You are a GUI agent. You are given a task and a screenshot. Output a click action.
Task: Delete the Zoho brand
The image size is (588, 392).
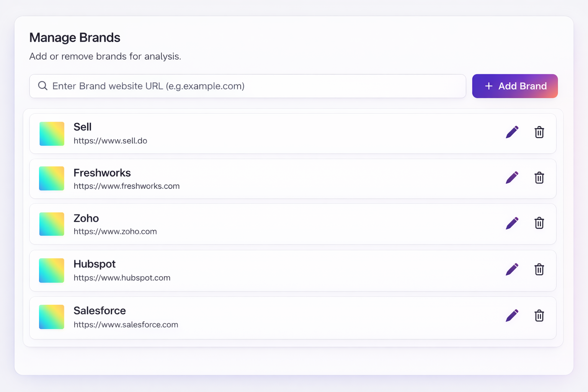539,223
